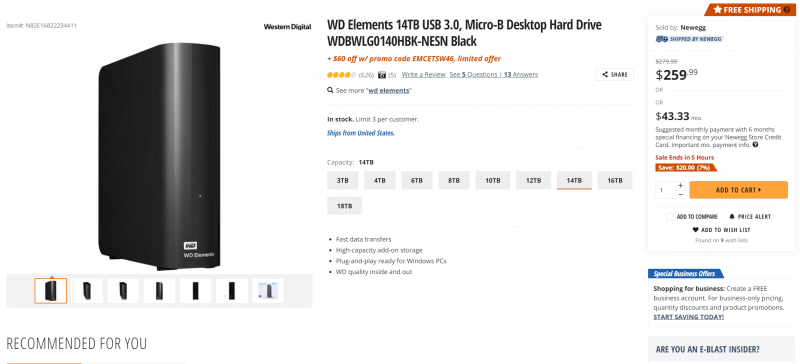
Task: Open the 13 Answers link
Action: pyautogui.click(x=520, y=75)
